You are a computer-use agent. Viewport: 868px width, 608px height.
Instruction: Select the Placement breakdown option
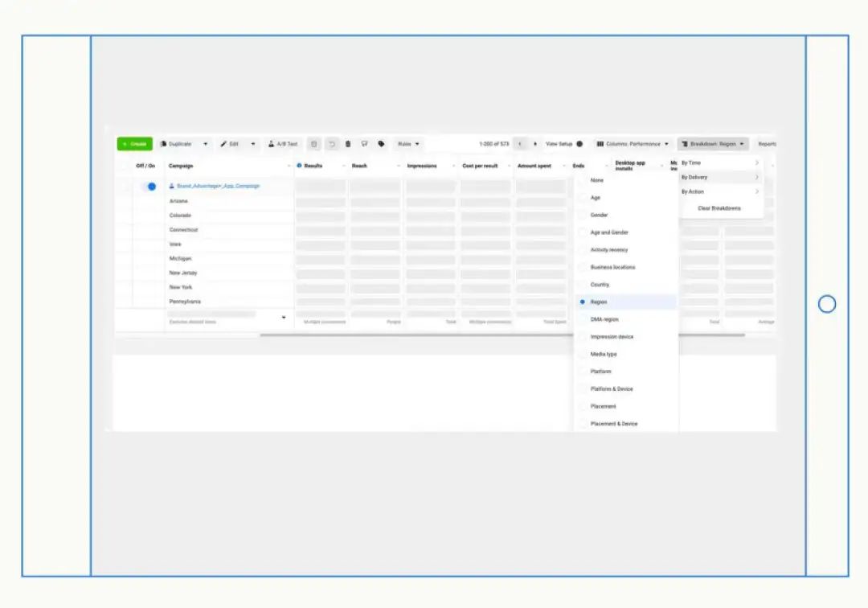point(626,406)
